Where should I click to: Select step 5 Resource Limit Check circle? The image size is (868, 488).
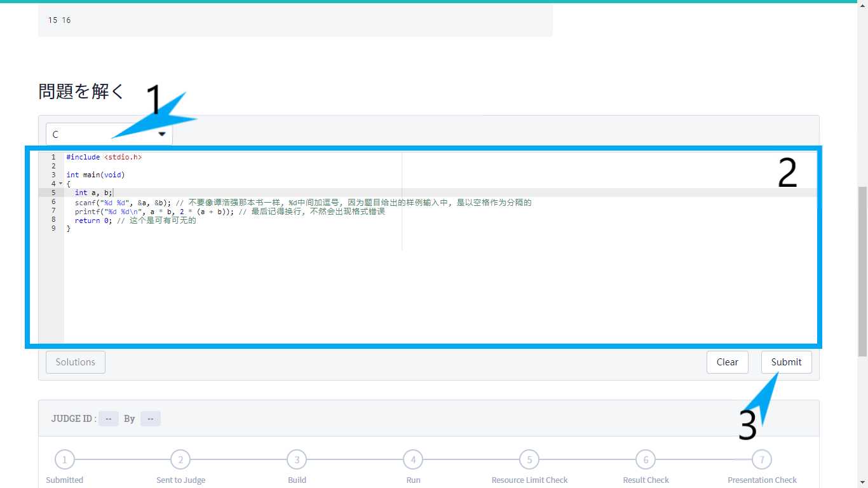click(x=529, y=459)
